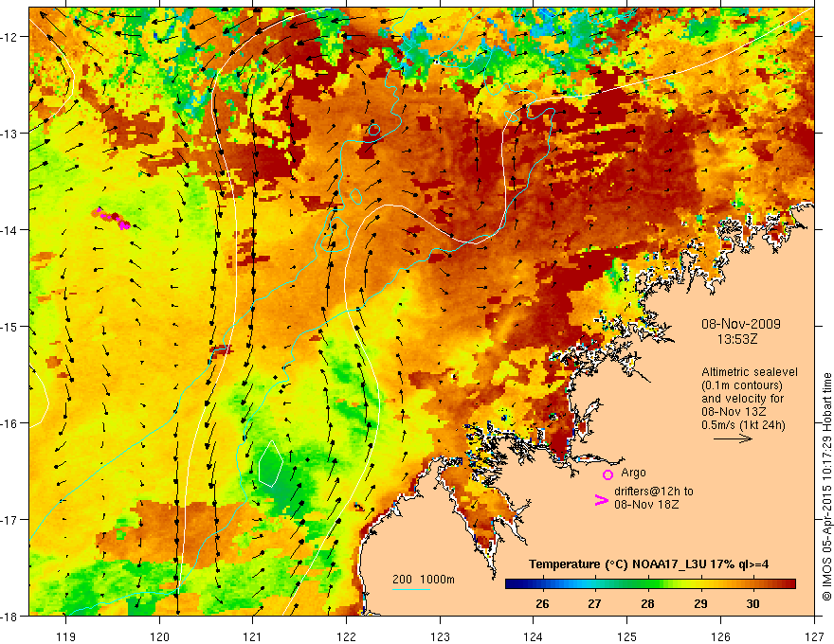Click the longitude axis label 120
The image size is (834, 644).
point(159,637)
